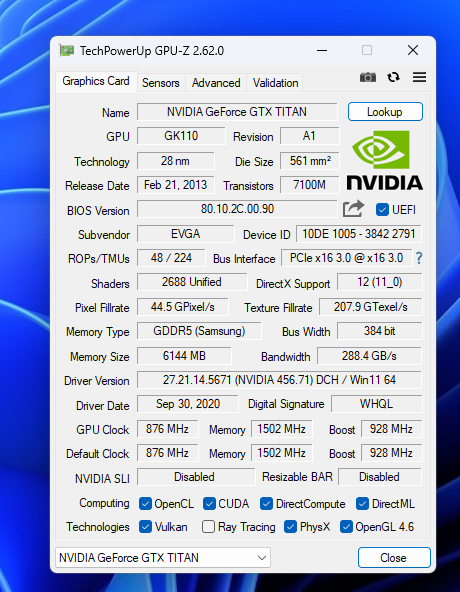Click the Technology field showing 28 nm
Image resolution: width=460 pixels, height=592 pixels.
coord(175,161)
